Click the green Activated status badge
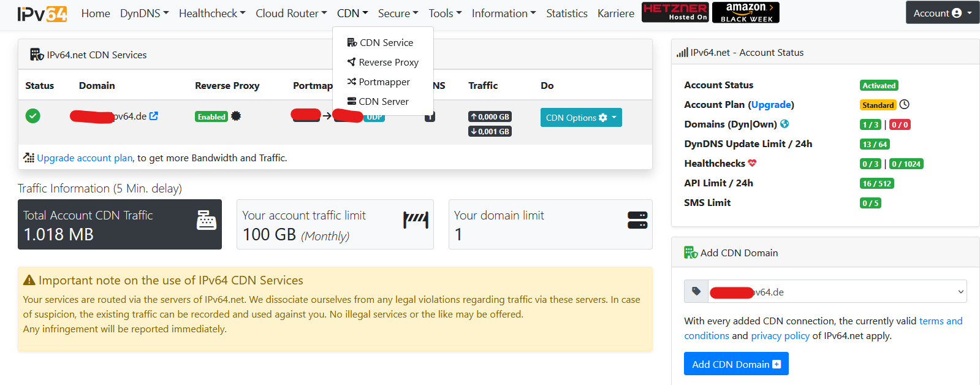Screen dimensions: 980x385 click(x=879, y=85)
